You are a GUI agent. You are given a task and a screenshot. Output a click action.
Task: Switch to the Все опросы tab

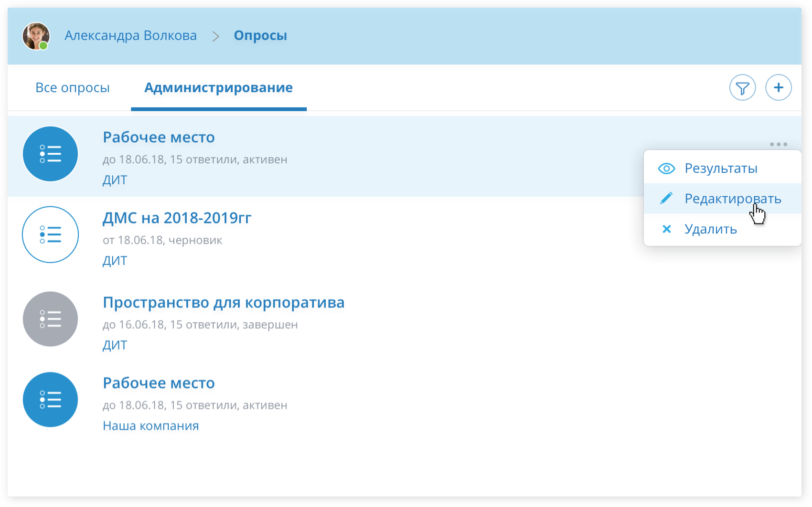click(73, 87)
